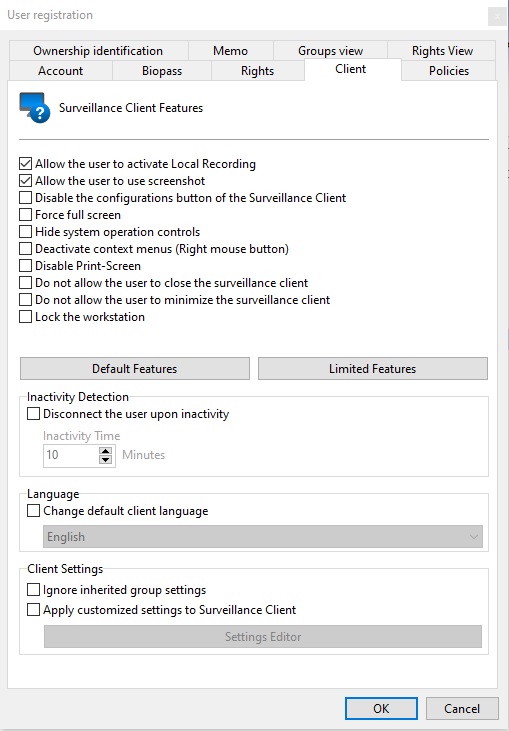The image size is (509, 731).
Task: Confirm with the OK button
Action: point(381,709)
